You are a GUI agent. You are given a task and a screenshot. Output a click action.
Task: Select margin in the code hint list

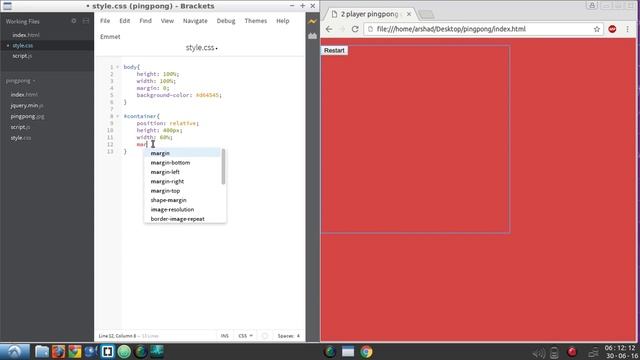pyautogui.click(x=182, y=153)
